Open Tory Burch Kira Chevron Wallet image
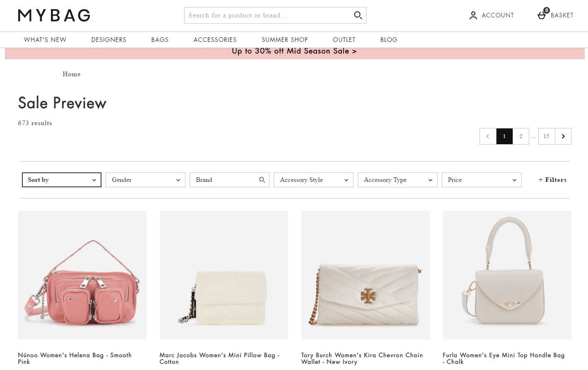The width and height of the screenshot is (588, 370). tap(366, 275)
